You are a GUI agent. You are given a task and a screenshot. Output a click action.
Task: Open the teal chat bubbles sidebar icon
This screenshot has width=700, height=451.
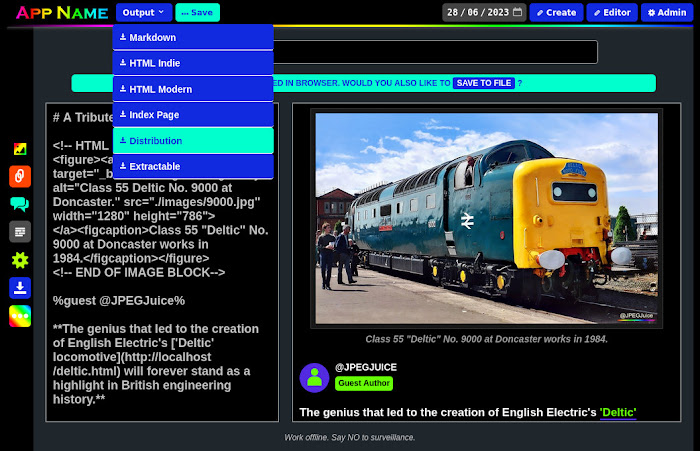tap(20, 205)
